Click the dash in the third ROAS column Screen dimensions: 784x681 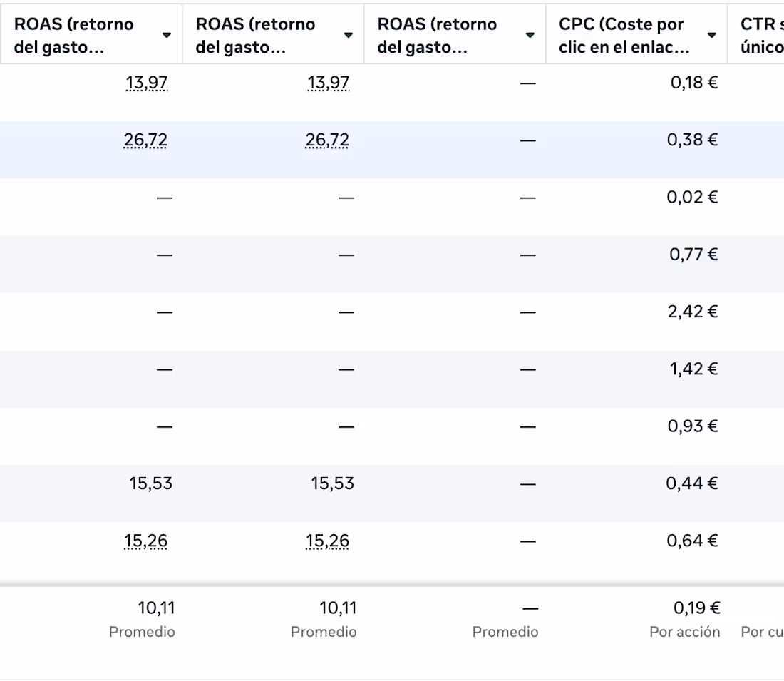coord(529,83)
